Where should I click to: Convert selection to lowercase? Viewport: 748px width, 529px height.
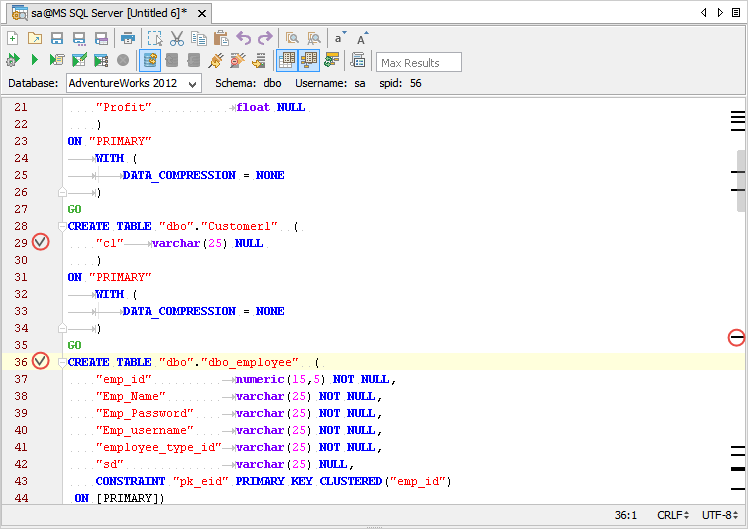click(x=340, y=38)
